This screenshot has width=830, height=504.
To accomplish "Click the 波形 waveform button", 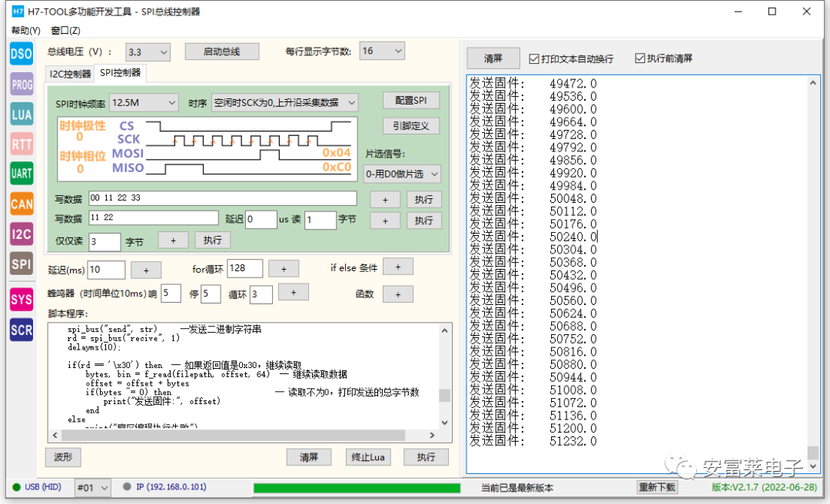I will (63, 457).
